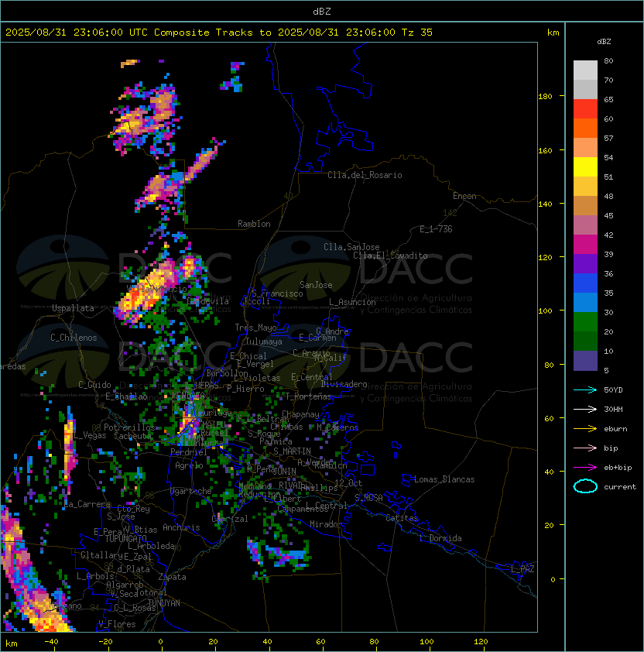Screen dimensions: 644x652
Task: Click the 'dBZ' title at the top
Action: tap(322, 12)
